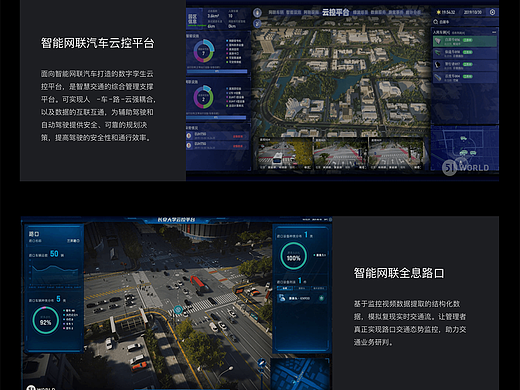The height and width of the screenshot is (390, 520).
Task: Select the vehicle row with grey bus icon
Action: pyautogui.click(x=464, y=78)
